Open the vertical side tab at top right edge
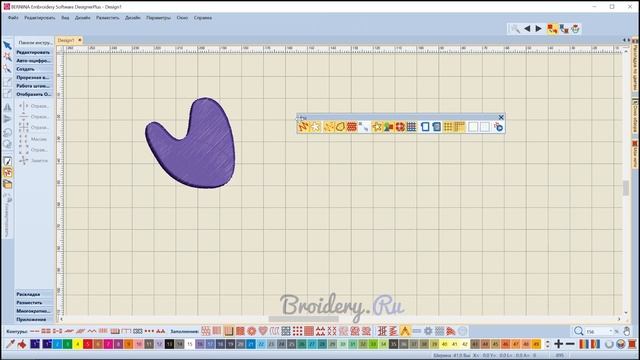This screenshot has height=360, width=640. [635, 63]
